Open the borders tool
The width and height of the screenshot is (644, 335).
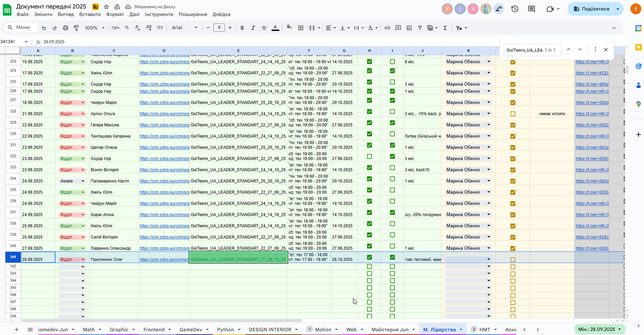pyautogui.click(x=301, y=28)
